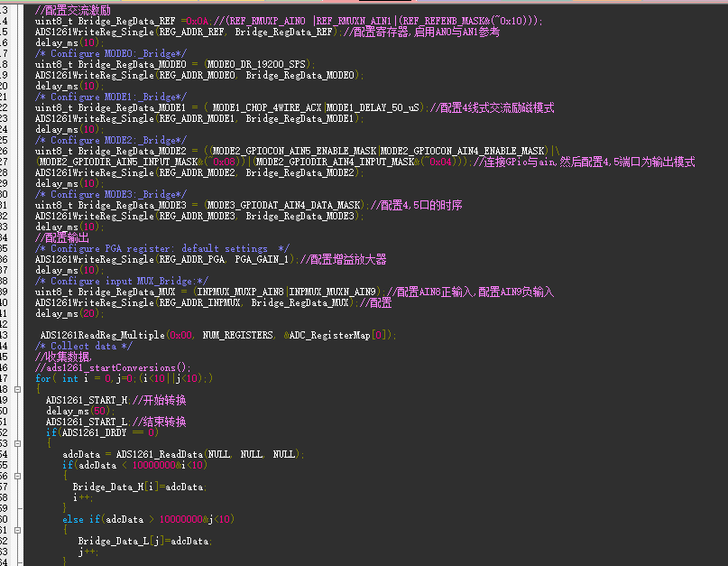Click the adcData = ADS1261_ReadData(NULL, NULL, NULL); line
This screenshot has height=566, width=728.
tap(183, 454)
